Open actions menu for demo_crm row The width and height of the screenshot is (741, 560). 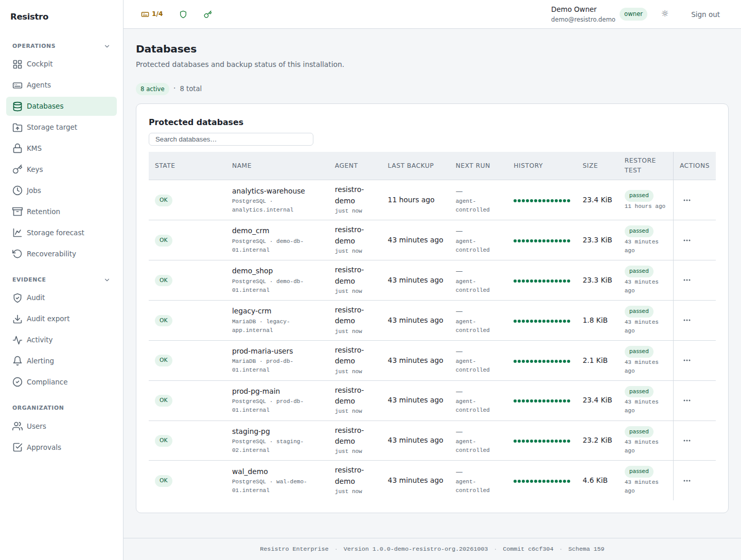687,240
